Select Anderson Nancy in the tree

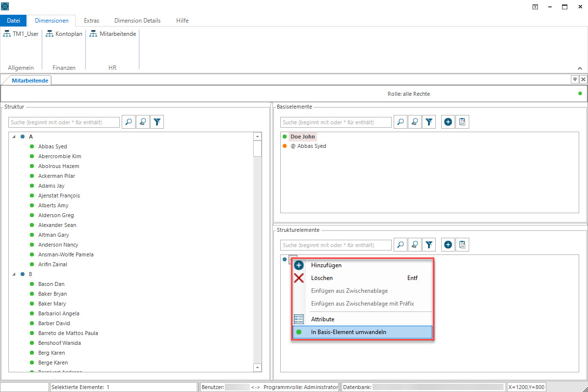(x=58, y=245)
